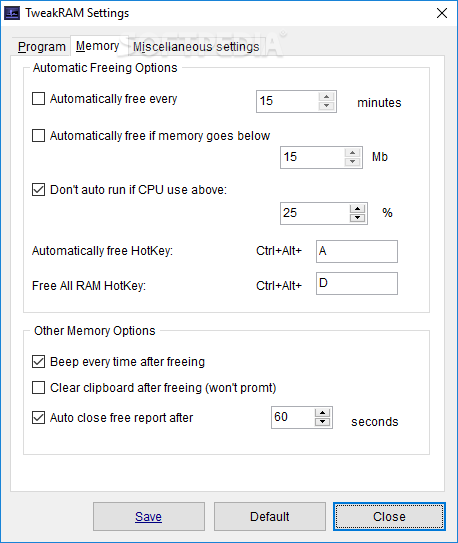Decrease the Mb threshold with down arrow
This screenshot has height=543, width=458.
[352, 162]
